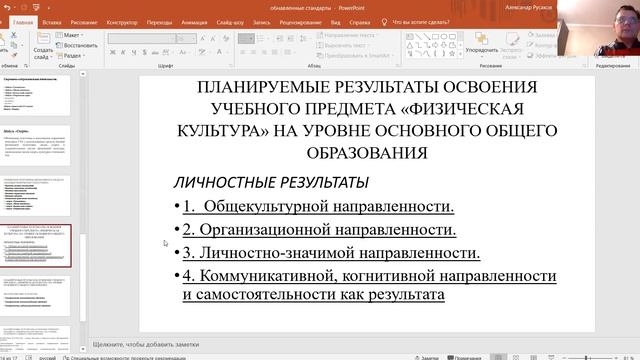Screen dimensions: 640x360
Task: Pick the rectangle shape from the shapes gallery
Action: click(x=435, y=37)
